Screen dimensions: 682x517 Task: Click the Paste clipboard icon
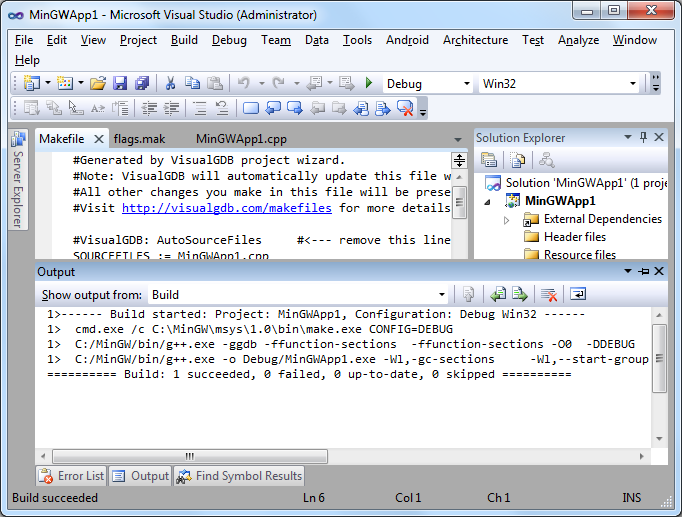click(x=215, y=83)
